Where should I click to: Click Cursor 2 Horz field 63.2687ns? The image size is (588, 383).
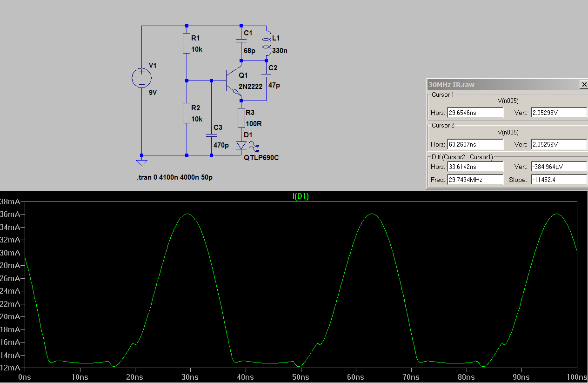point(475,144)
